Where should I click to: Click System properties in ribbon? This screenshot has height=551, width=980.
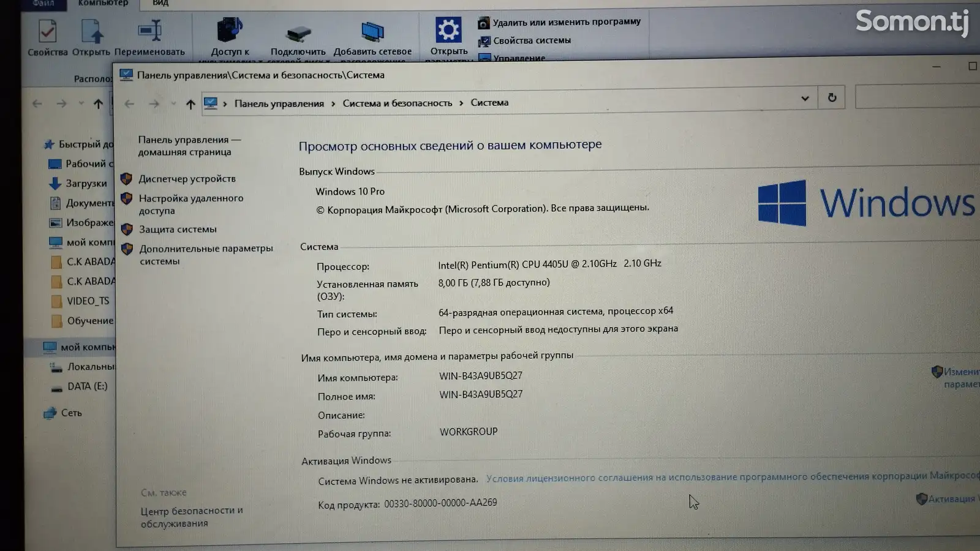click(x=524, y=40)
